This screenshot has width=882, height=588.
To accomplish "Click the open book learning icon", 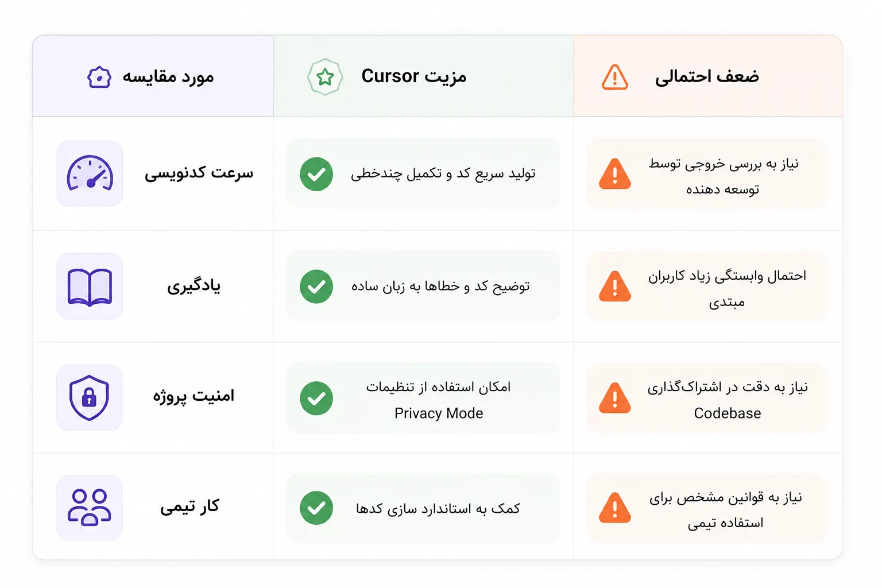I will point(90,287).
